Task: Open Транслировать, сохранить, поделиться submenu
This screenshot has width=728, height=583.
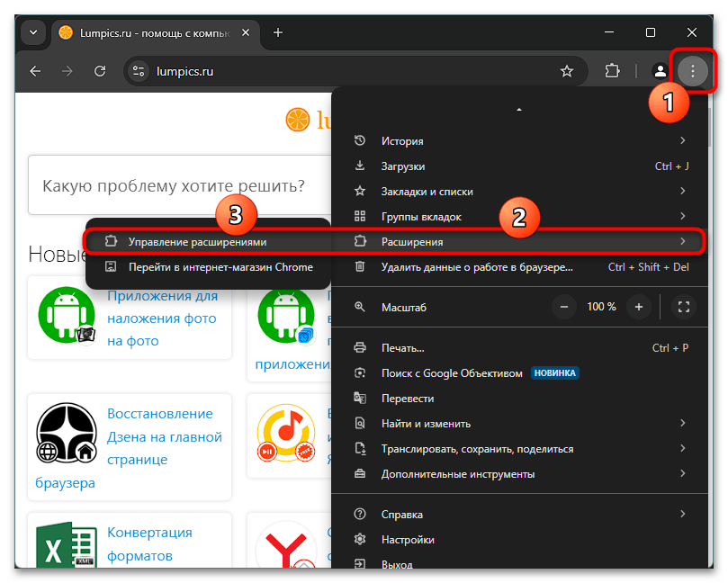Action: click(520, 448)
